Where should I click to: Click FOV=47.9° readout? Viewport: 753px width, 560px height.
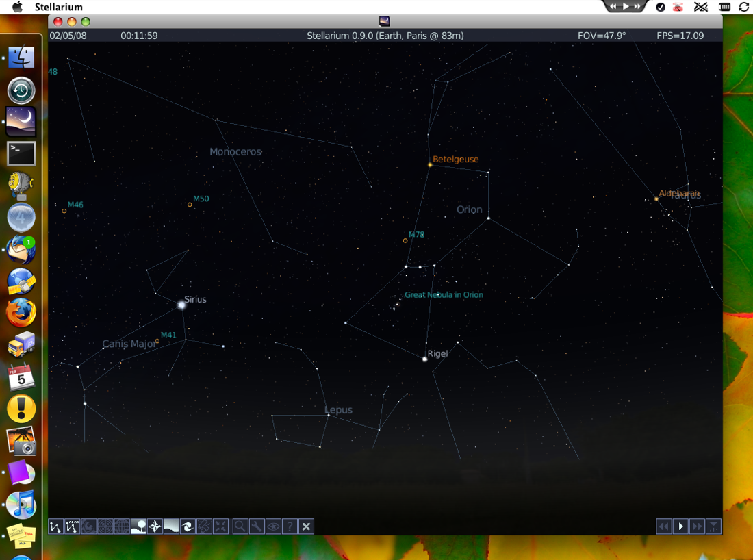(x=602, y=36)
